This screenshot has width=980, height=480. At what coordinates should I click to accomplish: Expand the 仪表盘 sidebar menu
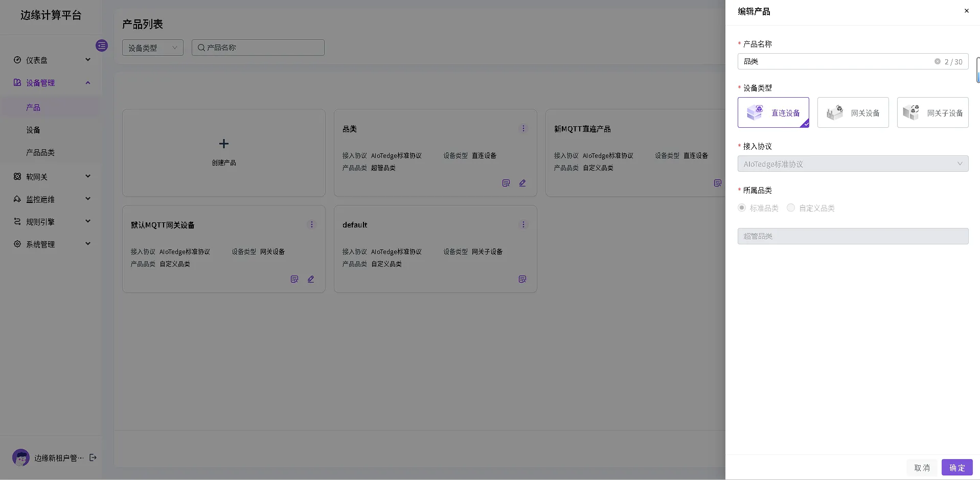(51, 60)
